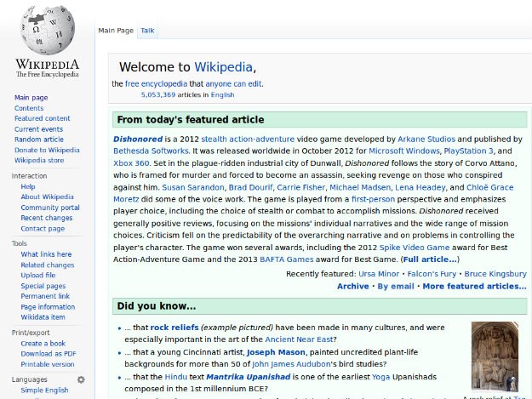The width and height of the screenshot is (532, 399).
Task: Visit the Wikipedia store link
Action: coord(39,160)
